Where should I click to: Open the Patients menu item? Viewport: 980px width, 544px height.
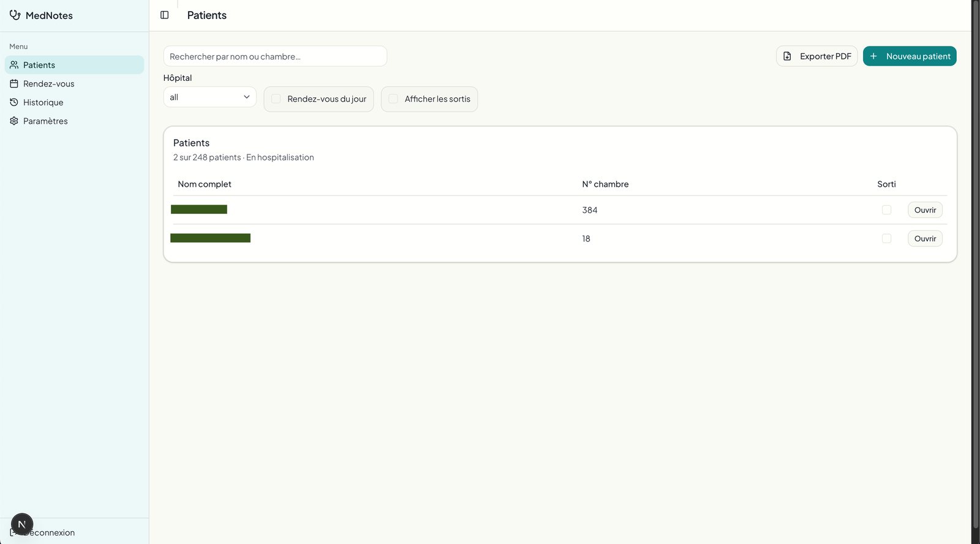74,65
